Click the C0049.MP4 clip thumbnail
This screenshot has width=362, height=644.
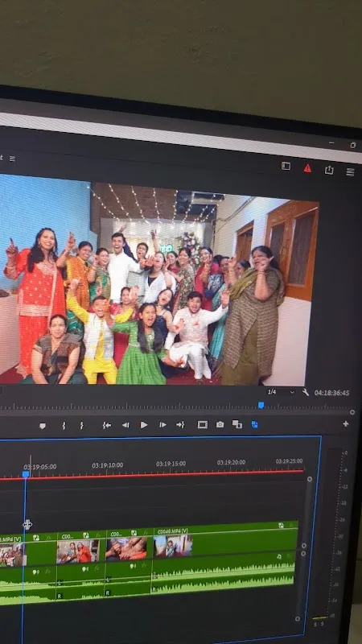(x=173, y=546)
